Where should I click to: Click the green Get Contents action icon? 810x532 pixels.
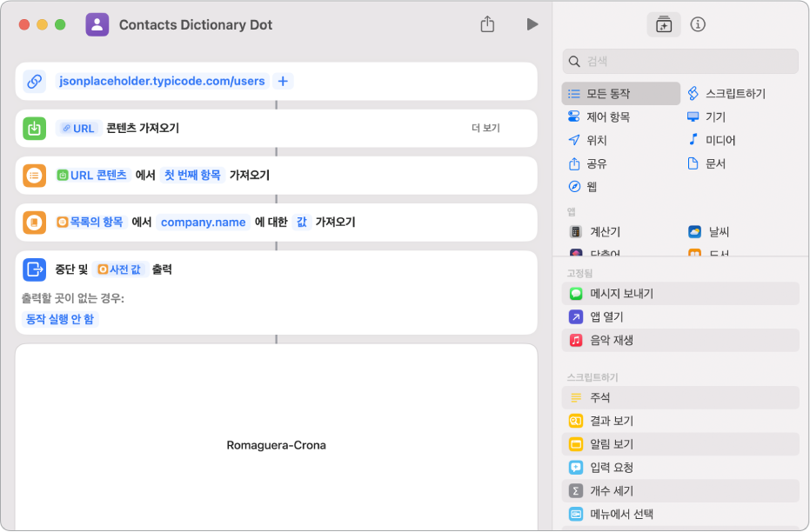pos(35,129)
